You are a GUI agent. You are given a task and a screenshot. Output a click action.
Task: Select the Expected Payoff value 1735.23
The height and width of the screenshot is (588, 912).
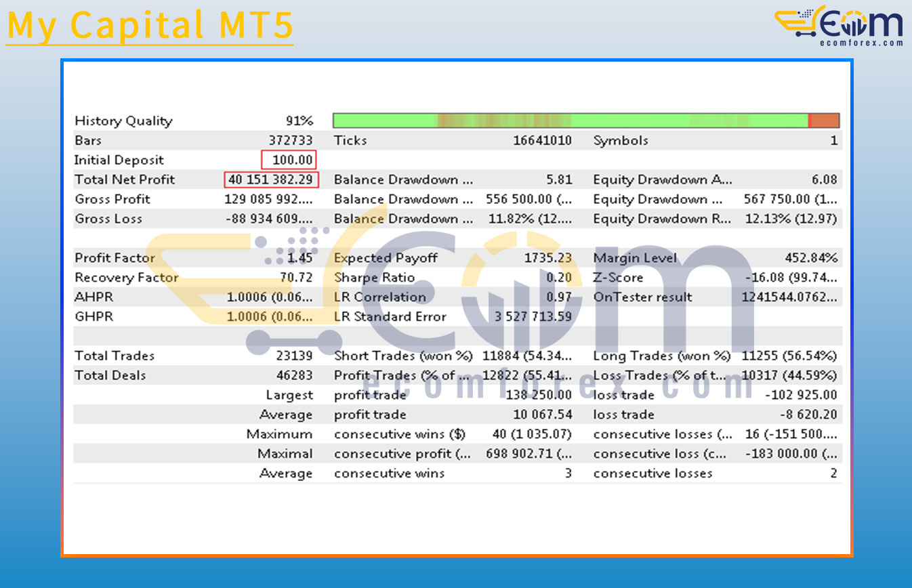(x=548, y=258)
